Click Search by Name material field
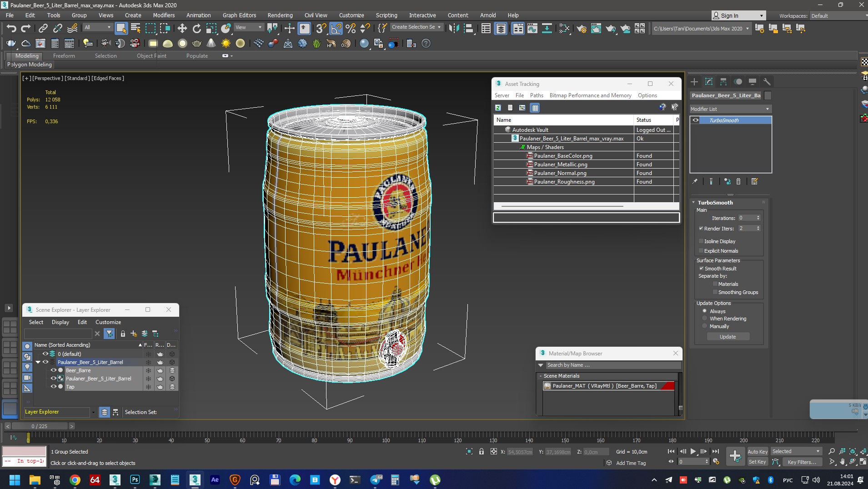868x489 pixels. point(613,365)
